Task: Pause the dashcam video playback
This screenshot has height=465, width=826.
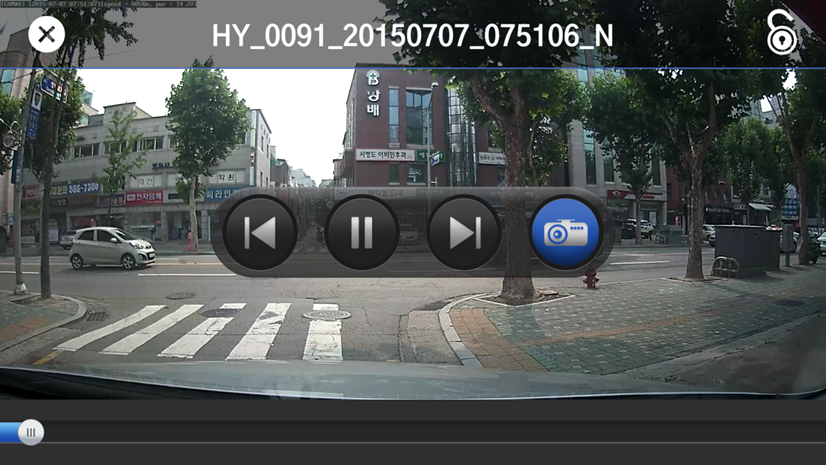Action: pos(362,232)
